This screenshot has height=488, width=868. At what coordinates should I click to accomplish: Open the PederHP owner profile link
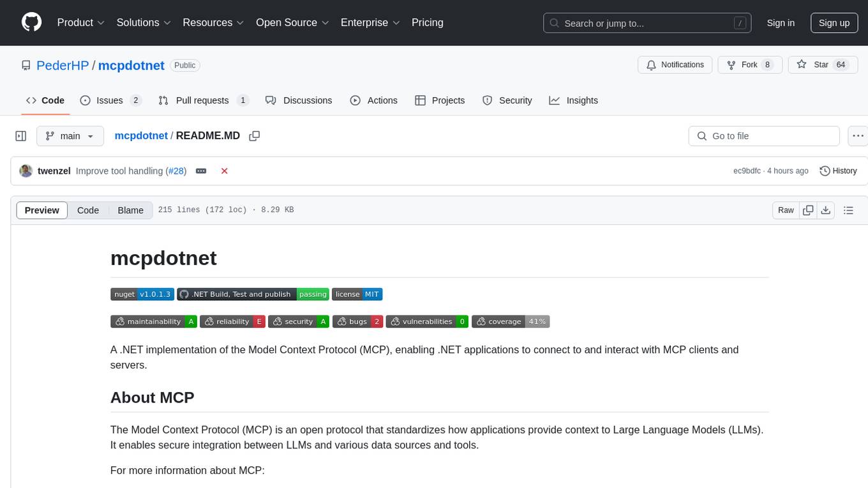point(63,65)
